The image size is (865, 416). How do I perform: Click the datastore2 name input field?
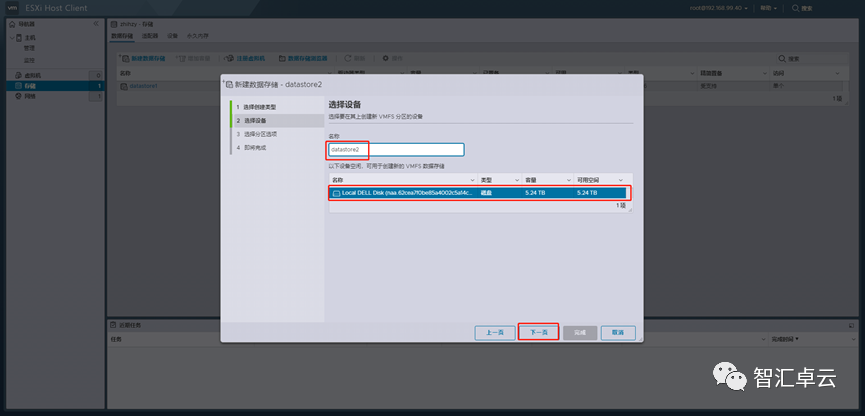tap(396, 150)
